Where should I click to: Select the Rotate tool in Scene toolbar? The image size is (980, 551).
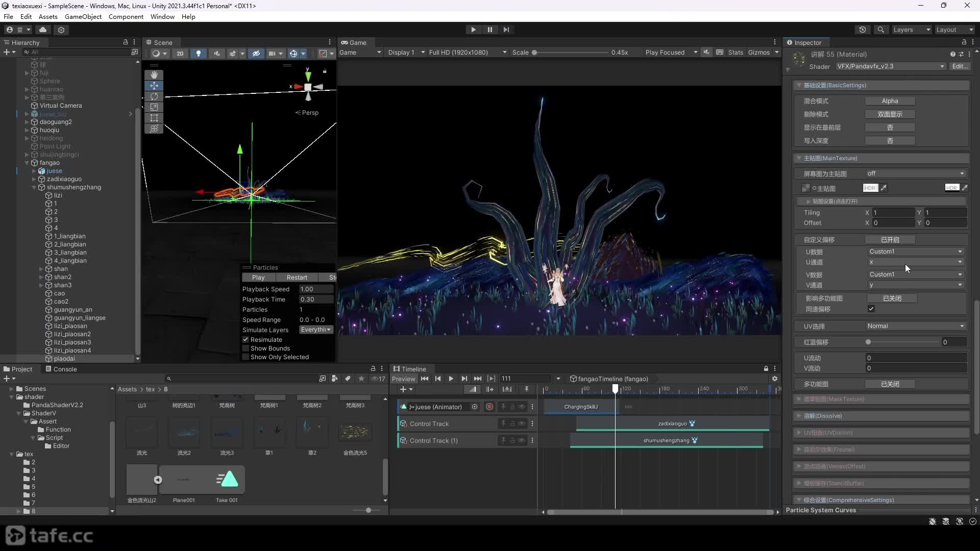point(154,96)
